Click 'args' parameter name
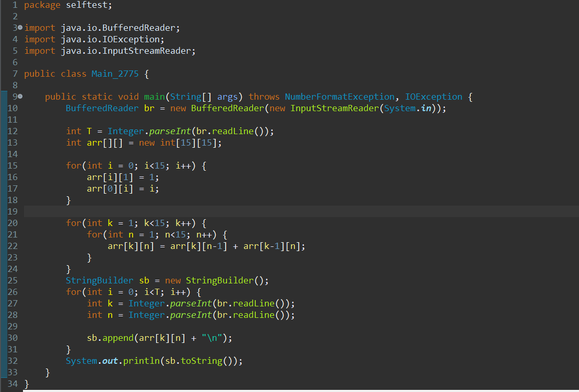 coord(227,97)
